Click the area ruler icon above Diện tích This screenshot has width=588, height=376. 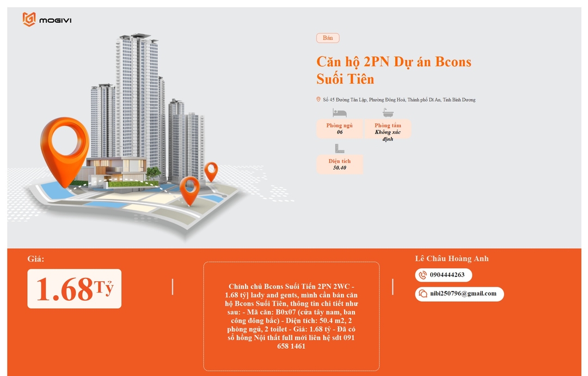(x=339, y=149)
